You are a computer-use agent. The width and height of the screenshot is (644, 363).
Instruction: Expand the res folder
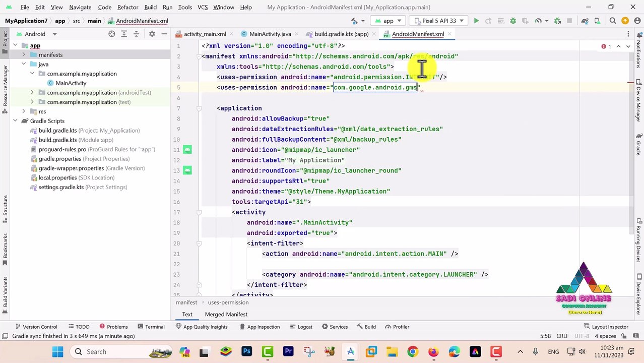(x=24, y=111)
